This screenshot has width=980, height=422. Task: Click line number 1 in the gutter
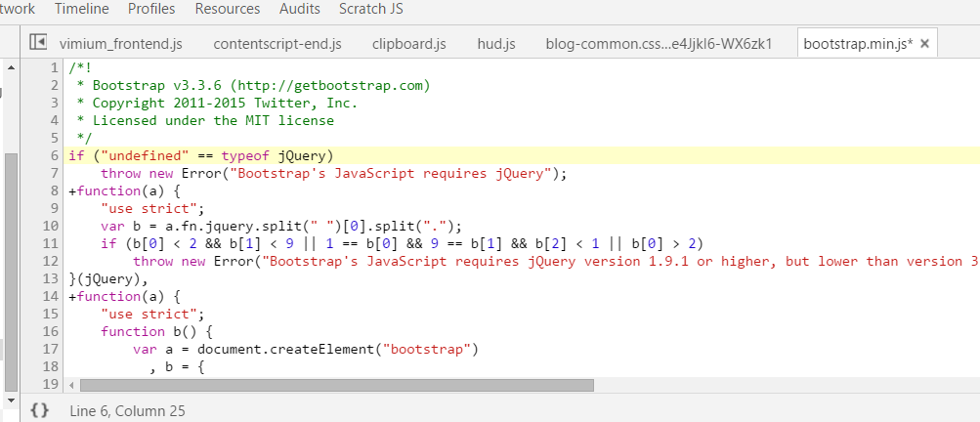(55, 67)
